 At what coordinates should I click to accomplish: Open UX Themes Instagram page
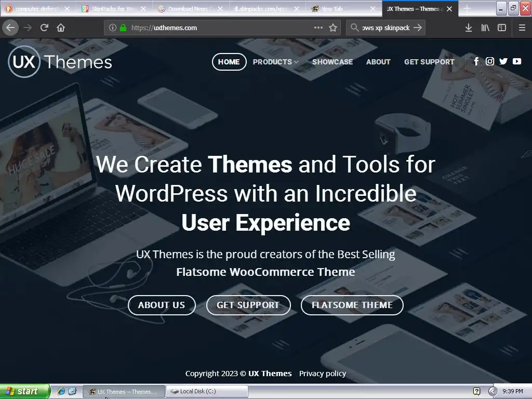pos(489,61)
